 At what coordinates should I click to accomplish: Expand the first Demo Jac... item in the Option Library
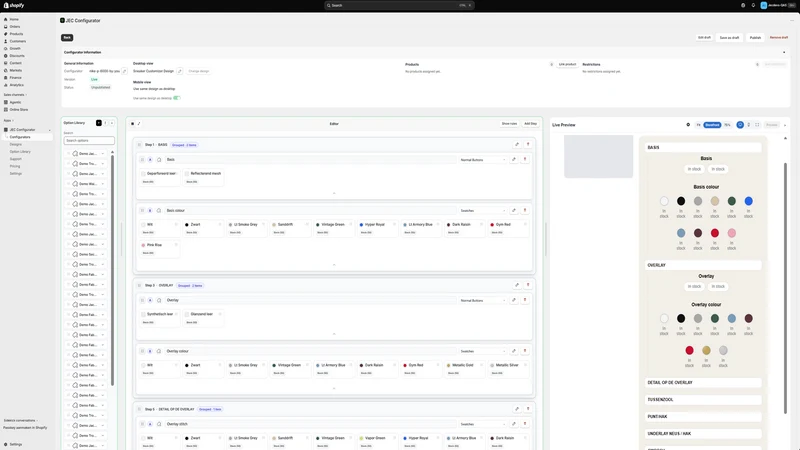(103, 154)
